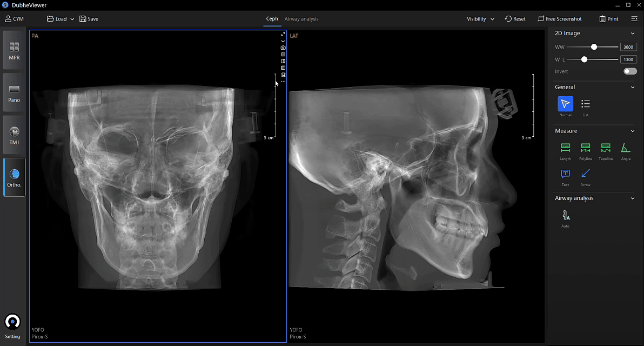Collapse the 2D Image section

click(633, 34)
